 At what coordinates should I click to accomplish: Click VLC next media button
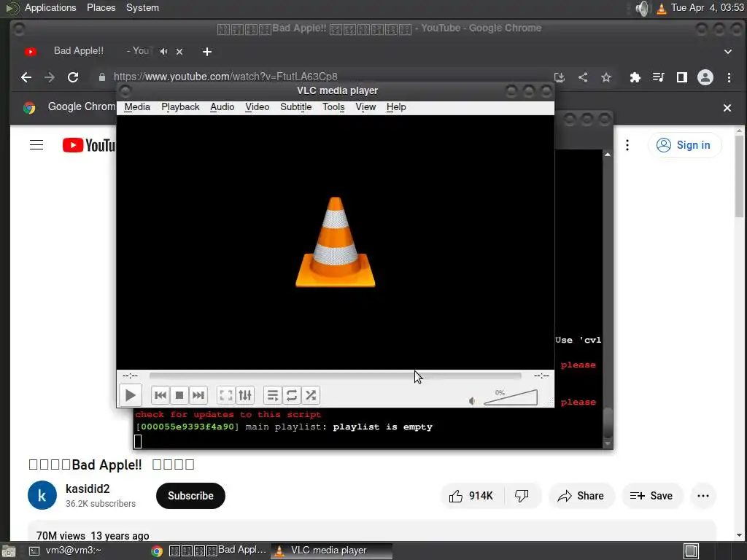198,395
